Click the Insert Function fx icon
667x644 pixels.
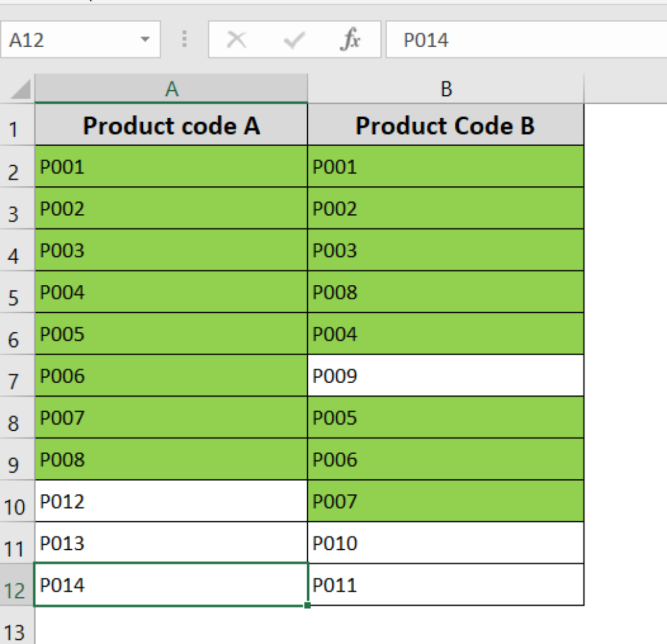click(350, 40)
